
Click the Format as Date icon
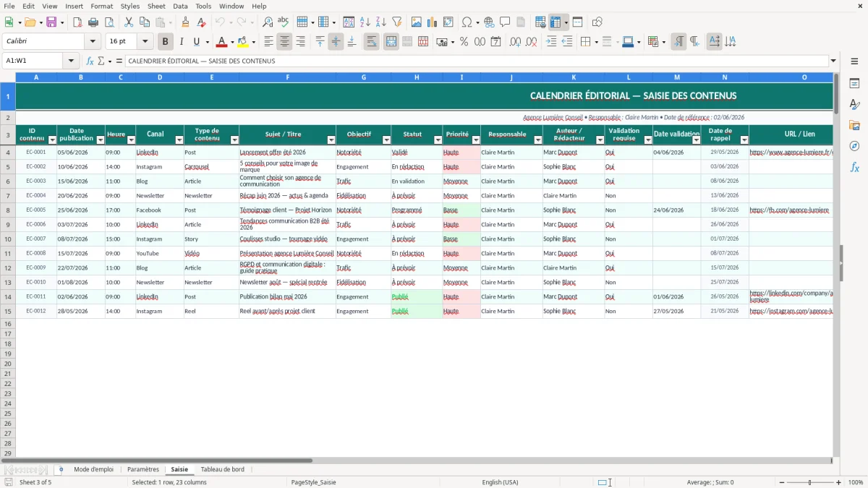click(x=495, y=42)
